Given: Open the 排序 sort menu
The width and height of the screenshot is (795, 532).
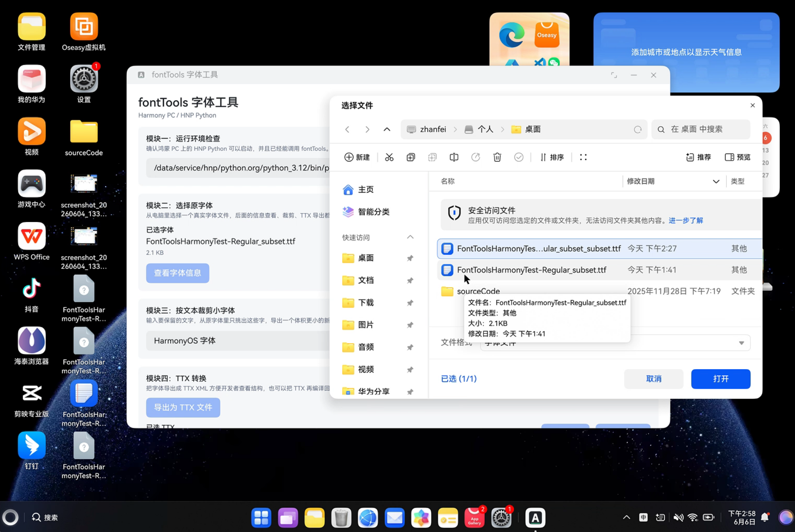Looking at the screenshot, I should click(552, 157).
